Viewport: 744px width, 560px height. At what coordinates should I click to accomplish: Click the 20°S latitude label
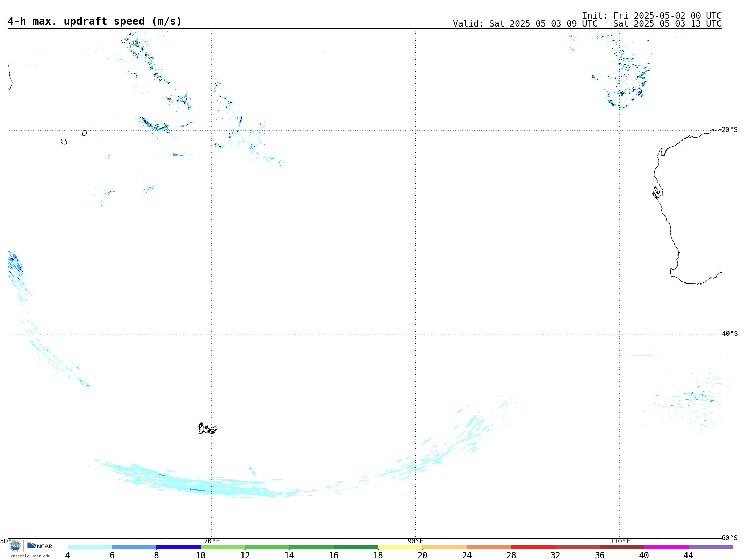(x=730, y=130)
